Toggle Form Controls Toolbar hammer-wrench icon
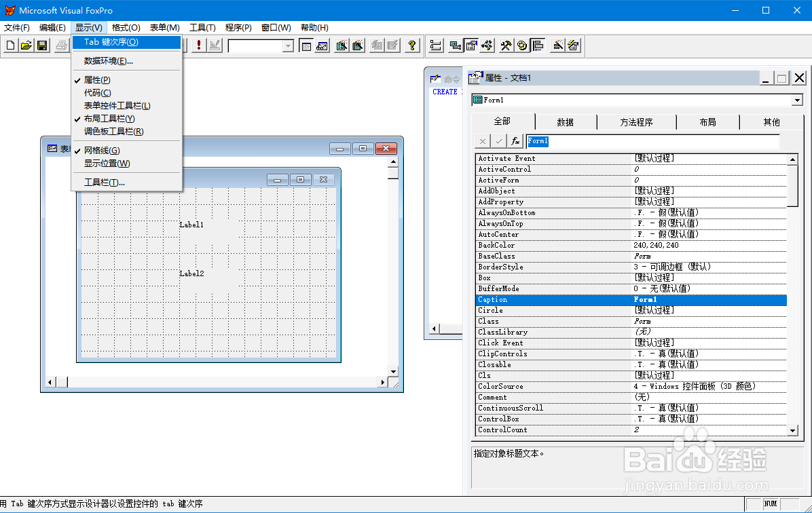Image resolution: width=812 pixels, height=513 pixels. (506, 45)
